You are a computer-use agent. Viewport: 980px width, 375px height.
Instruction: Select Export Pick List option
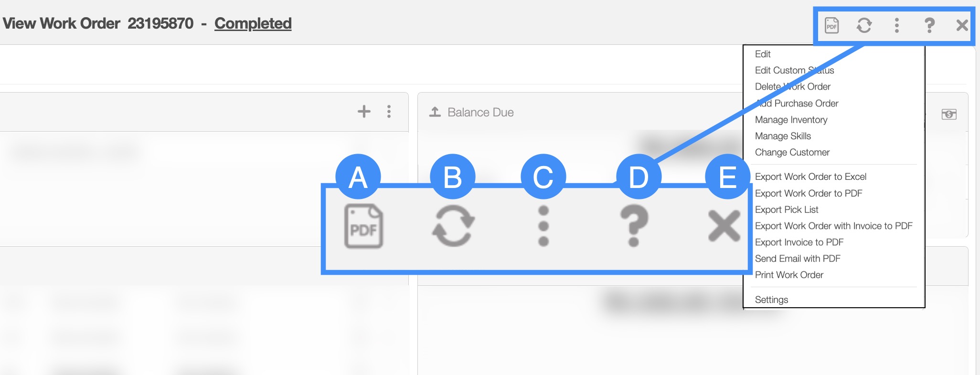tap(786, 209)
